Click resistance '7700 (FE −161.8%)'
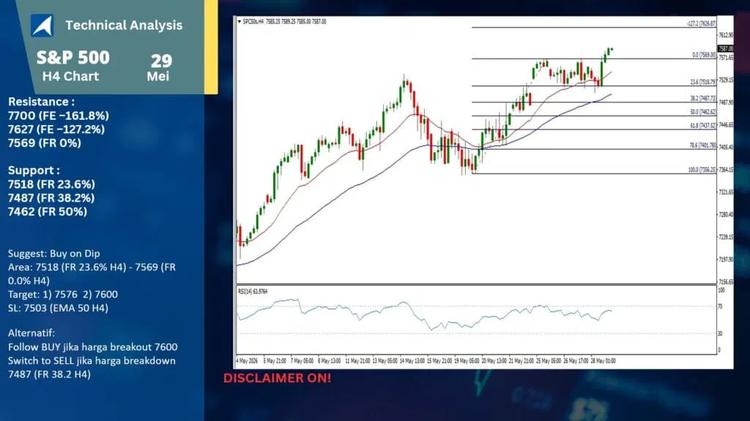 pos(58,116)
